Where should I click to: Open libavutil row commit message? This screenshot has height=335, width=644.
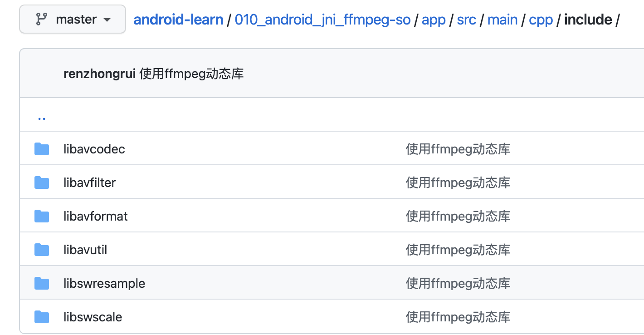point(458,250)
